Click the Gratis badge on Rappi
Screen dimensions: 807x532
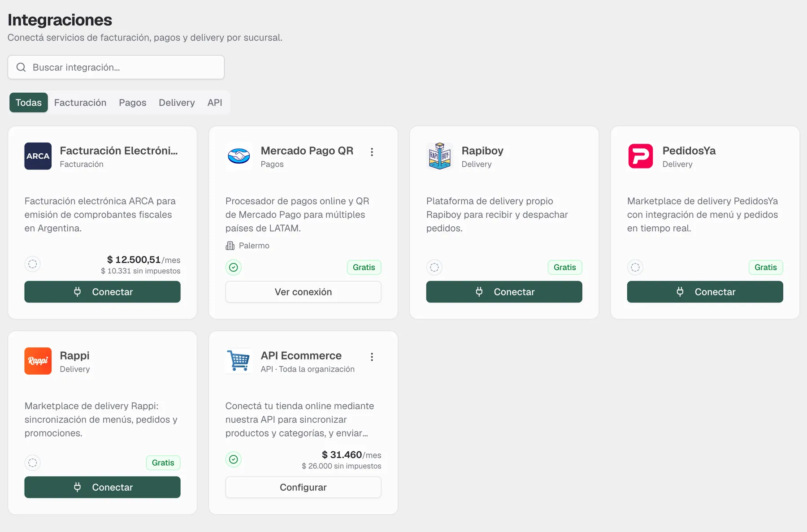(163, 463)
